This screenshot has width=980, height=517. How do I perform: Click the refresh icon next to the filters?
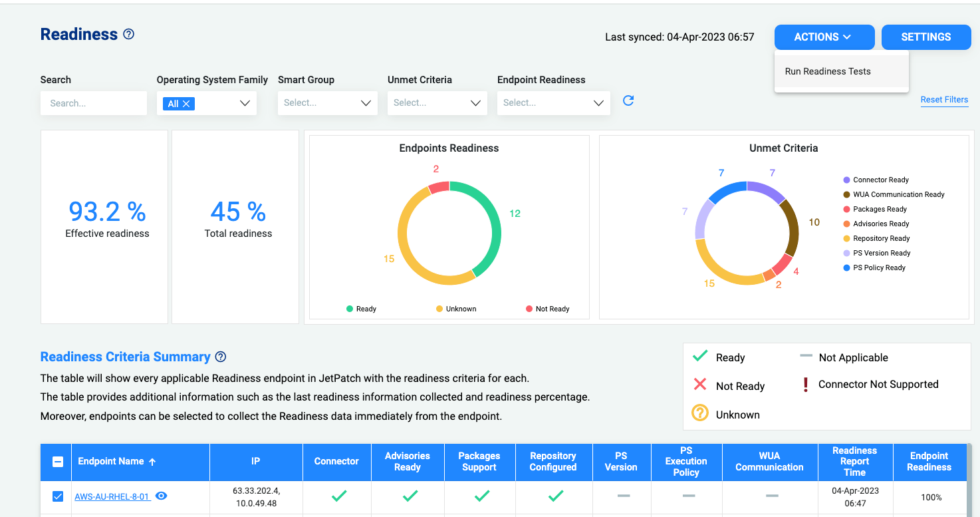click(628, 100)
